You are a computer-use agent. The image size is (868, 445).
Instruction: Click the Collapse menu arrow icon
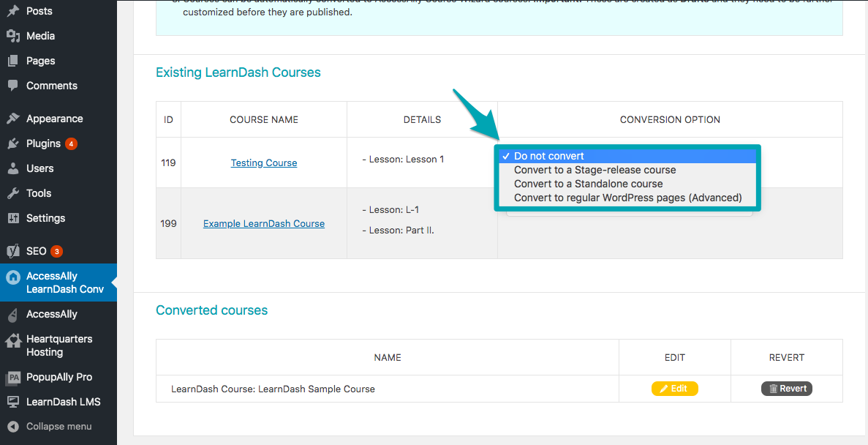(x=13, y=427)
